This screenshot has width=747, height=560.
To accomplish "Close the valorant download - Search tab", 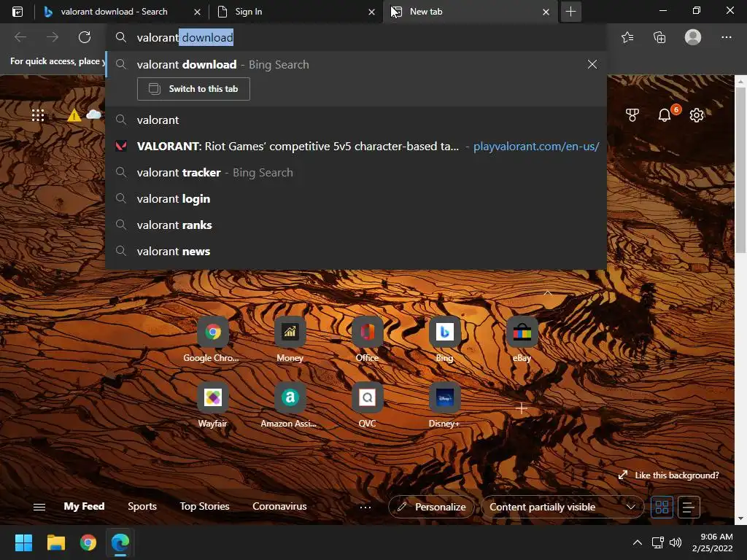I will [x=197, y=12].
